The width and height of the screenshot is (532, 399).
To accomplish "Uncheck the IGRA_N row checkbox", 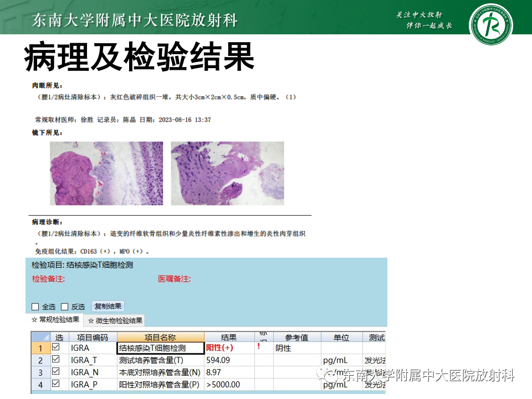I will [x=56, y=371].
